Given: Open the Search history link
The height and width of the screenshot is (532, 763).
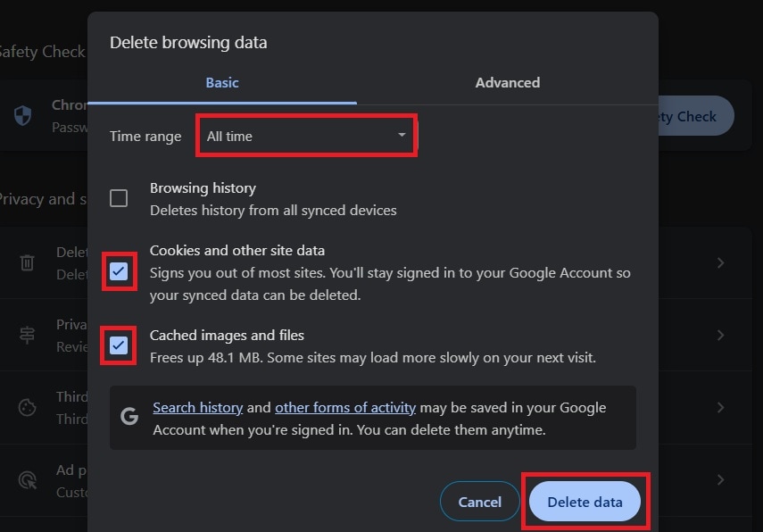Looking at the screenshot, I should [197, 407].
